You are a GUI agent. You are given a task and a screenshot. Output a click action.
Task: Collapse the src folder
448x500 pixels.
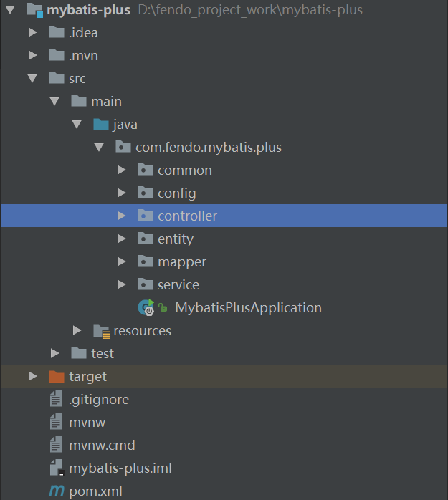pyautogui.click(x=32, y=79)
